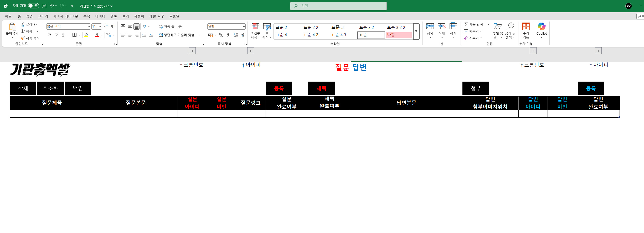Copy selection using the 복사 icon
This screenshot has width=644, height=233.
click(x=23, y=31)
